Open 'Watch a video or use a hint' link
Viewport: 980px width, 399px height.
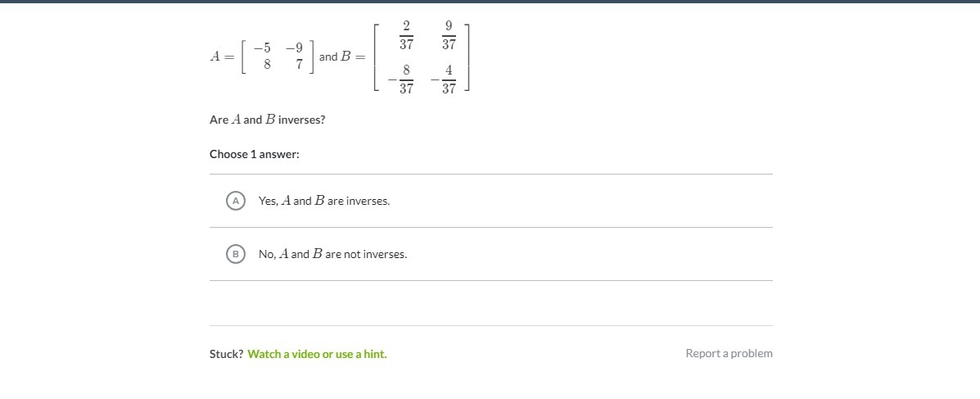(317, 354)
